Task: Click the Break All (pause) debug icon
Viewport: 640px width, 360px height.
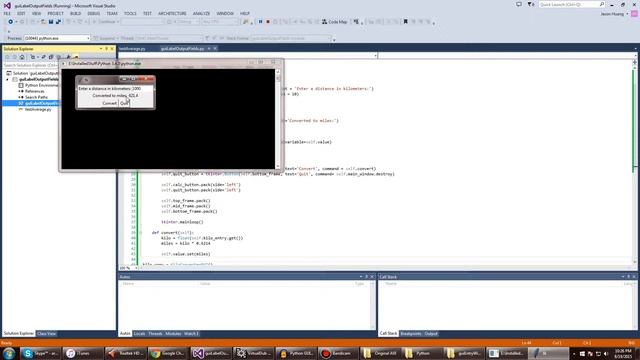Action: [260, 22]
